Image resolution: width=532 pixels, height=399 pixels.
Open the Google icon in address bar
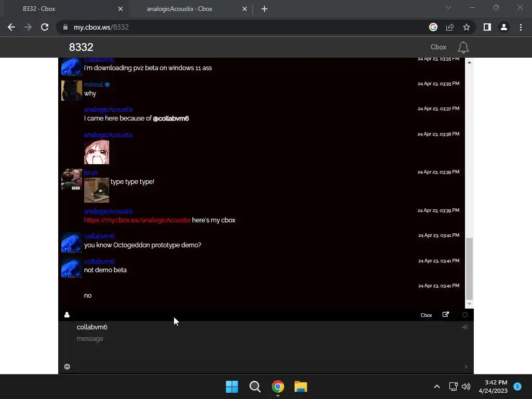[433, 27]
